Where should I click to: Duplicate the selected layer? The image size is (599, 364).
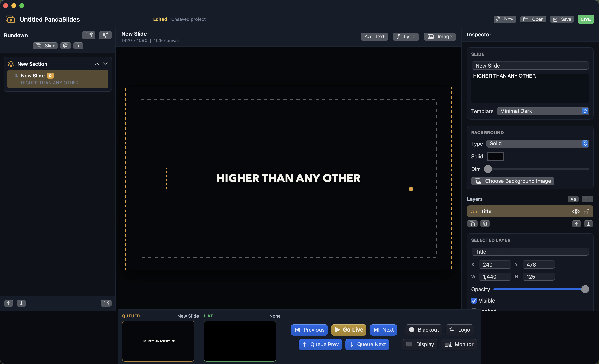click(x=472, y=223)
